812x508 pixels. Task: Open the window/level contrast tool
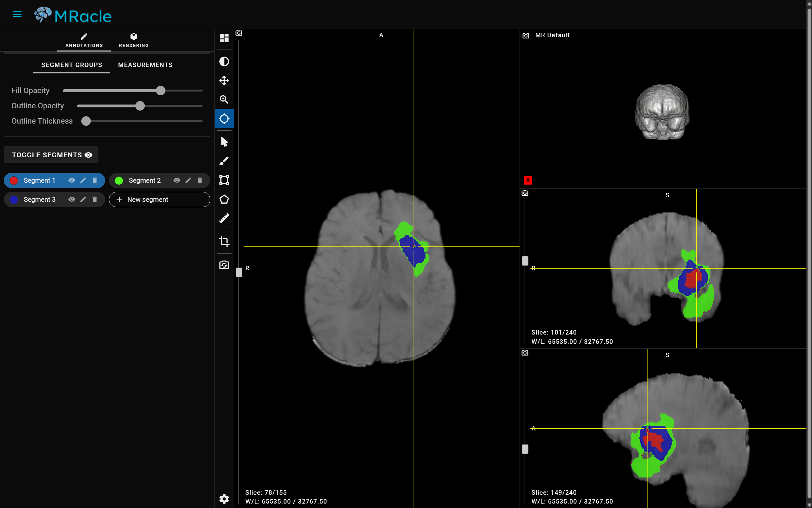point(224,61)
